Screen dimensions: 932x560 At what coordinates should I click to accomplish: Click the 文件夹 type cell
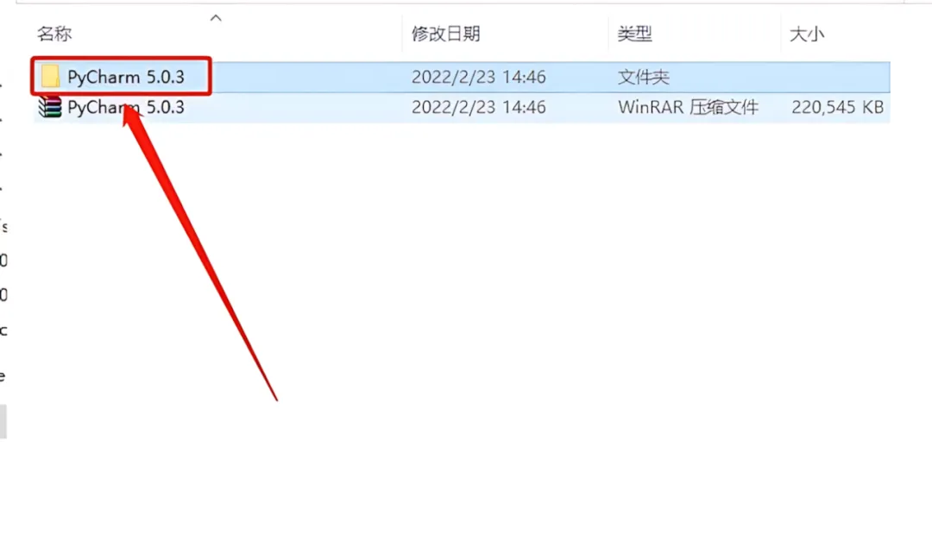click(x=643, y=77)
